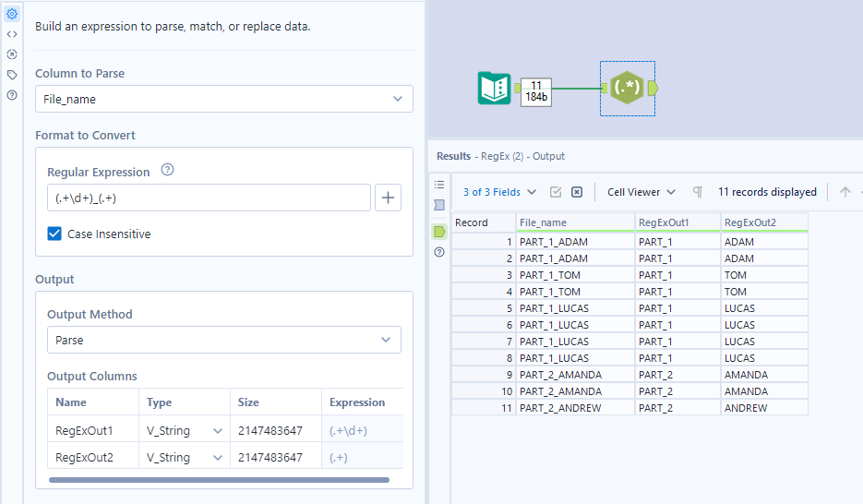Open the 3 of 3 Fields menu
Viewport: 863px width, 504px height.
pos(499,192)
